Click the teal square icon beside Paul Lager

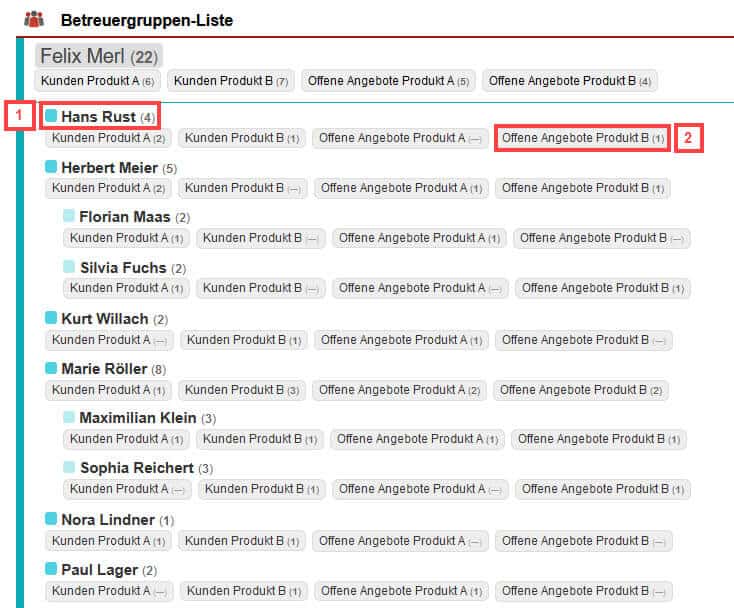tap(51, 569)
